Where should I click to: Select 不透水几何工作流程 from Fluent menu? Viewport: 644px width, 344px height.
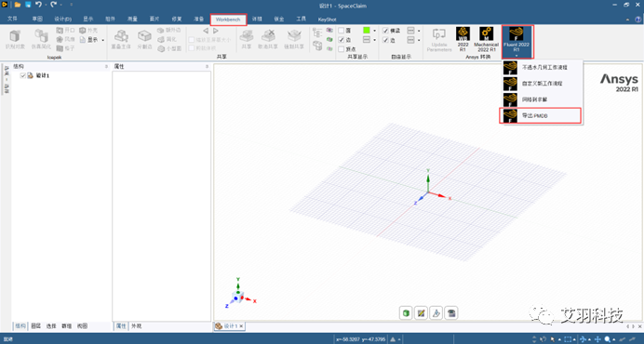542,67
